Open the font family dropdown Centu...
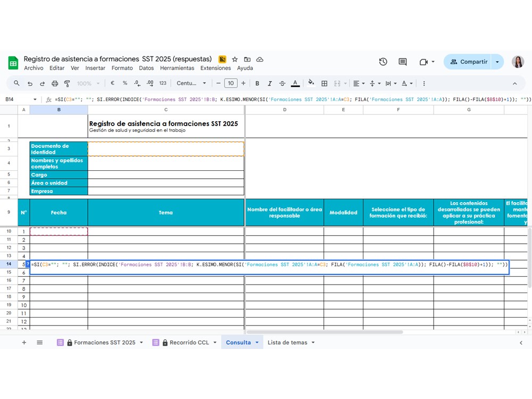 (x=191, y=83)
